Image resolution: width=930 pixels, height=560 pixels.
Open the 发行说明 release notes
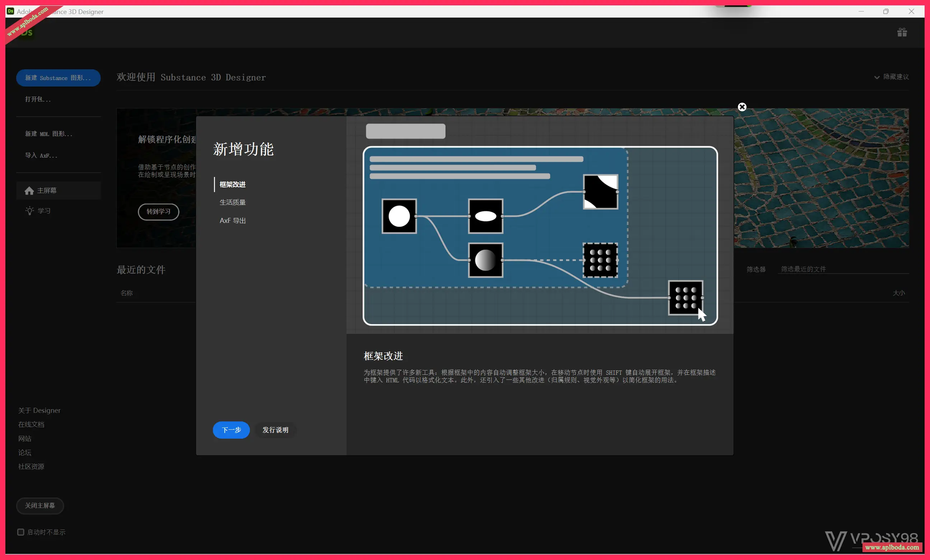tap(275, 430)
